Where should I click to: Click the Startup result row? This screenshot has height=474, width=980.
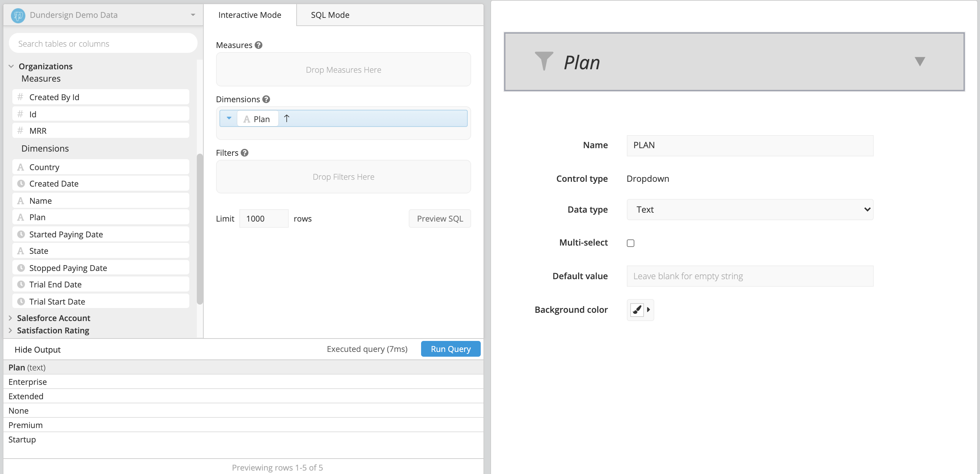coord(243,439)
